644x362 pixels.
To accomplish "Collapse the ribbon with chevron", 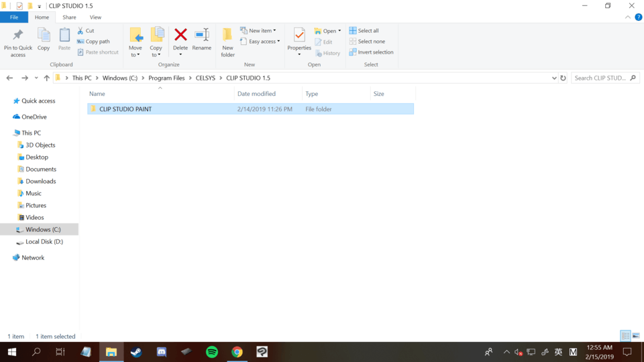I will [628, 17].
